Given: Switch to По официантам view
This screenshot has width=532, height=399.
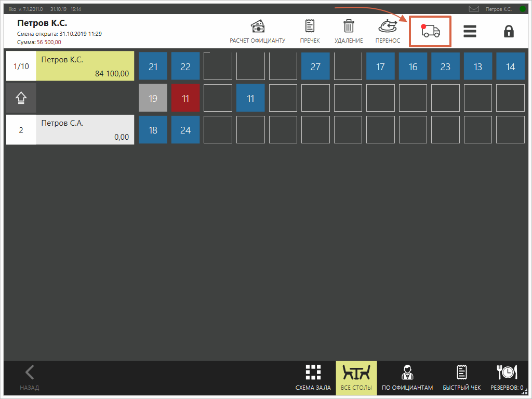Looking at the screenshot, I should (x=407, y=377).
